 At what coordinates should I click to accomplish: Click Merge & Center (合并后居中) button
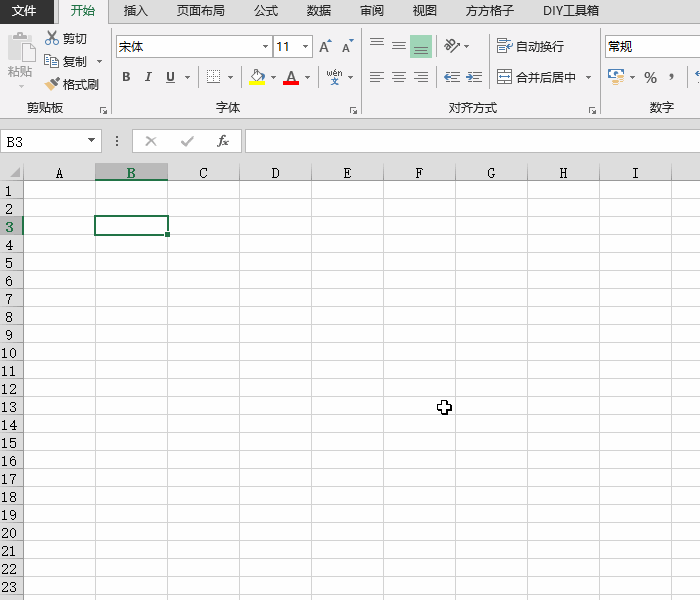537,77
